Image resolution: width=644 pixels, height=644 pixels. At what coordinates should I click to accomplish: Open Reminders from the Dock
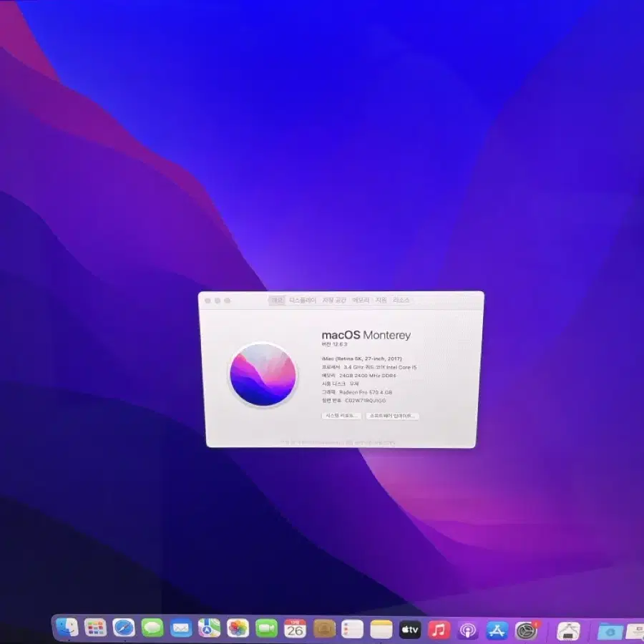pyautogui.click(x=352, y=629)
